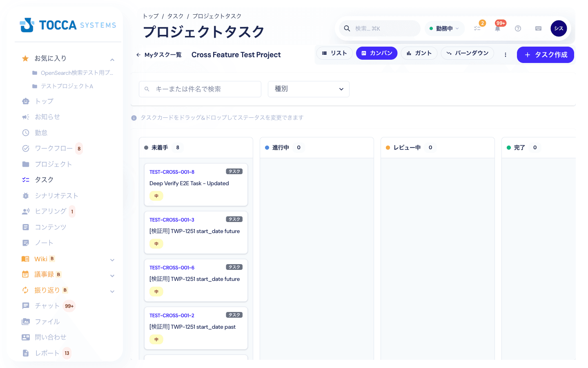The image size is (588, 368).
Task: Click the ヒアリング count badge 1
Action: tap(72, 211)
